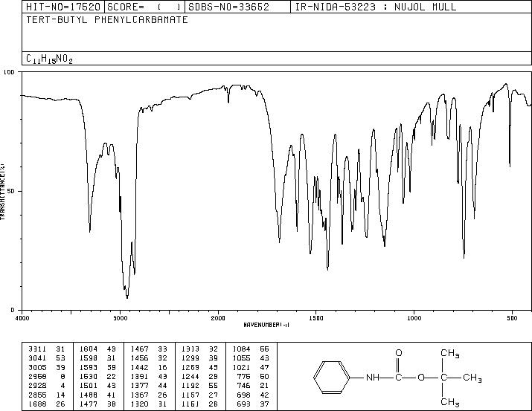
Task: Click transmittance 66 beside 1084
Action: tap(264, 349)
